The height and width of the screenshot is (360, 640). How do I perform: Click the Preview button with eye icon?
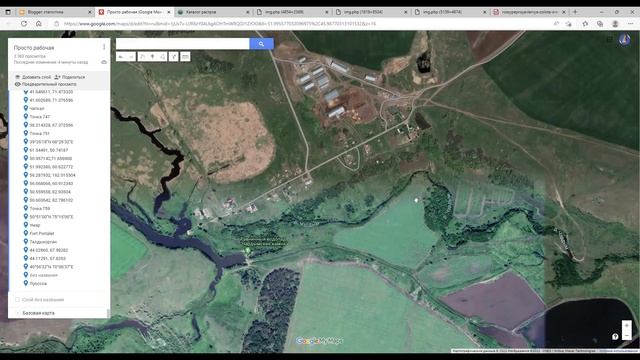pos(45,84)
